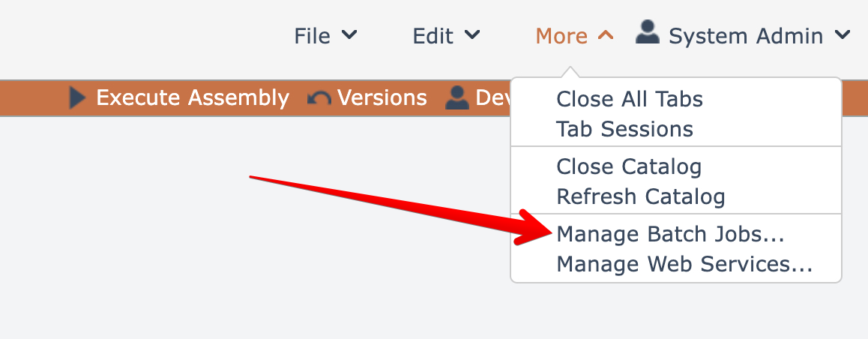Viewport: 868px width, 339px height.
Task: Select Refresh Catalog
Action: pos(640,196)
